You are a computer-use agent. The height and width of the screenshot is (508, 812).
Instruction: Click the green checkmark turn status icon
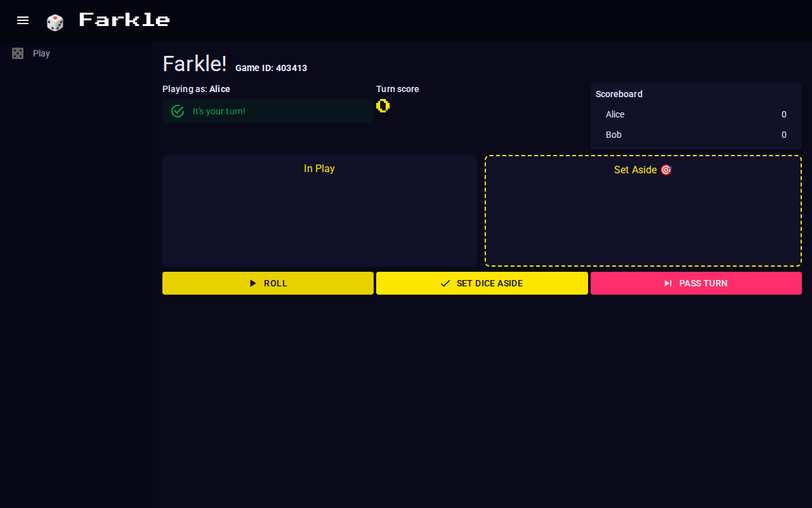(178, 111)
